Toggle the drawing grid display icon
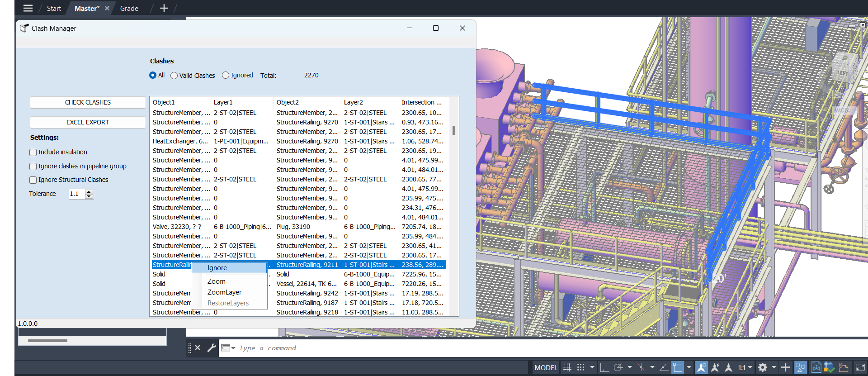Viewport: 868px width, 376px height. [567, 367]
